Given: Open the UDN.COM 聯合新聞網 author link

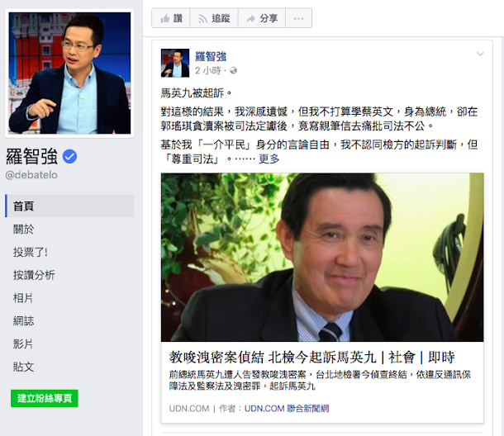Looking at the screenshot, I should 287,409.
